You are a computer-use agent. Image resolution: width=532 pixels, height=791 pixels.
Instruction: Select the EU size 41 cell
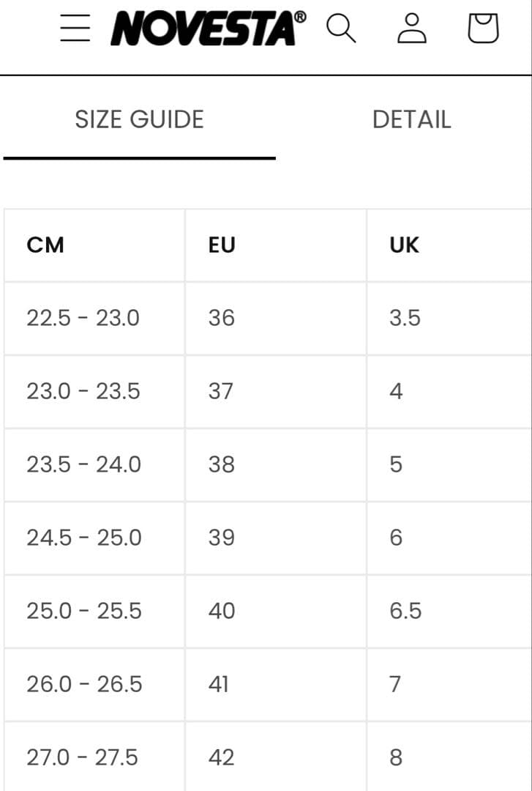pos(219,684)
